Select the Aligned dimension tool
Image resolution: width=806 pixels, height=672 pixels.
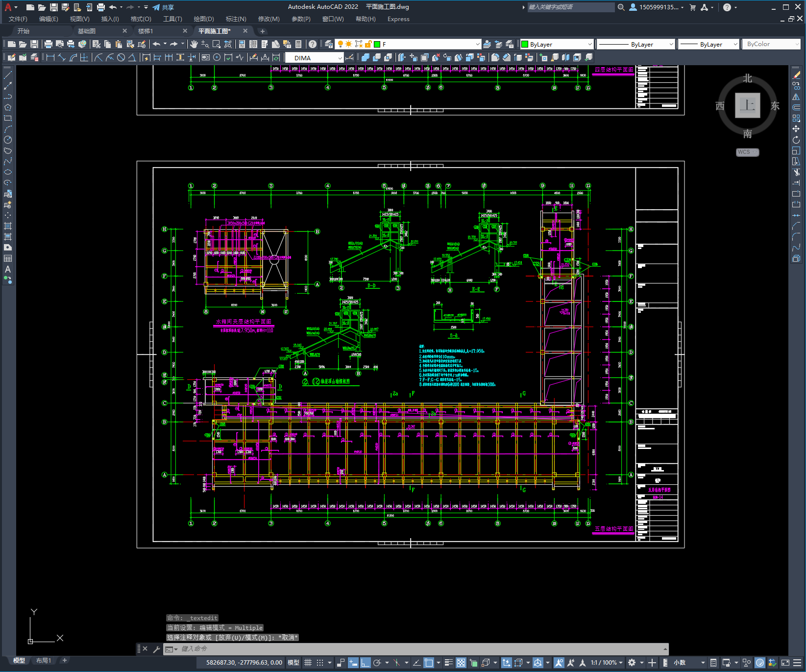(x=62, y=57)
